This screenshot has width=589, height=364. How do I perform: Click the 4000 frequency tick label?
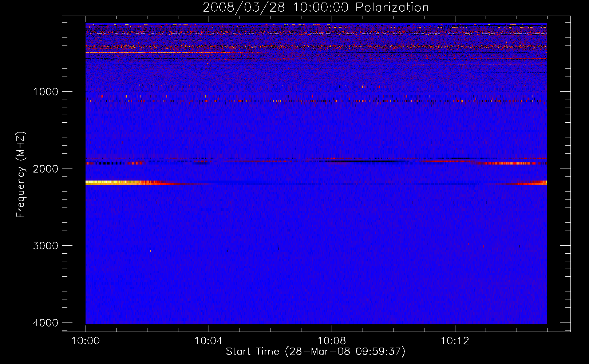[46, 323]
